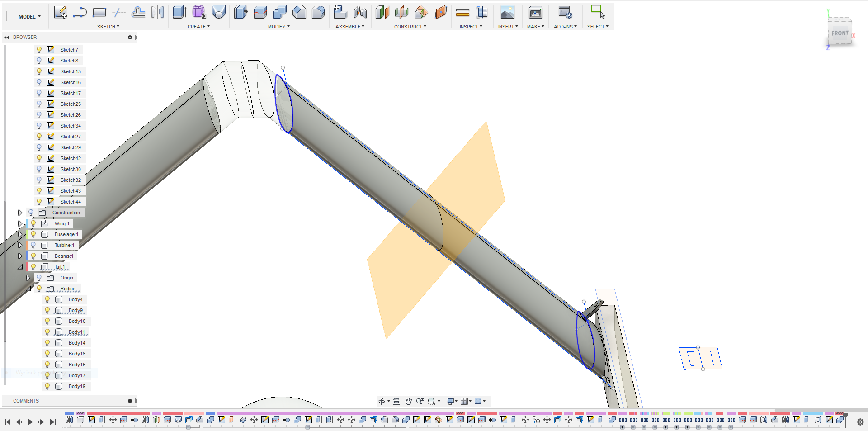The image size is (868, 431).
Task: Select the Pan hand tool
Action: tap(408, 401)
